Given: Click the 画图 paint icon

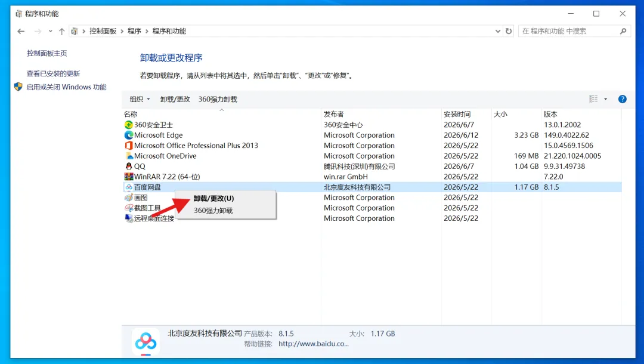Looking at the screenshot, I should click(x=129, y=198).
